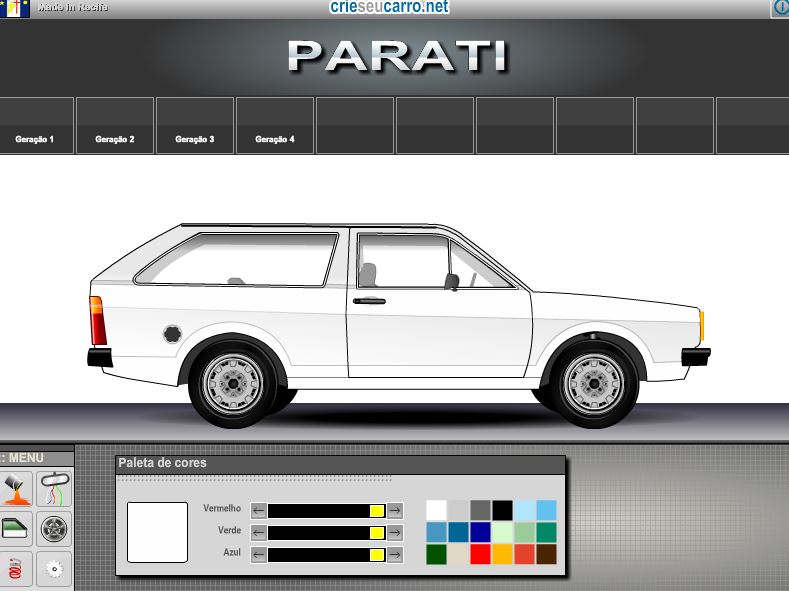Increase Verde with right arrow
This screenshot has width=789, height=591.
coord(395,533)
